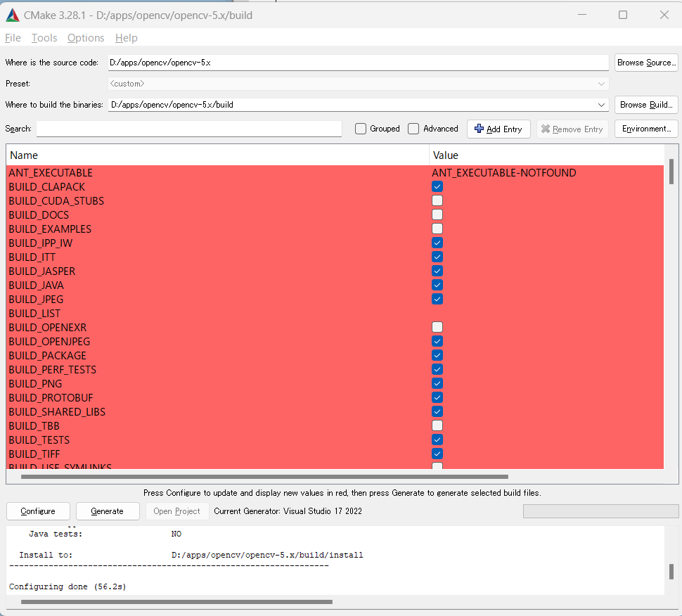This screenshot has width=682, height=616.
Task: Expand the build binaries path dropdown
Action: tap(601, 105)
